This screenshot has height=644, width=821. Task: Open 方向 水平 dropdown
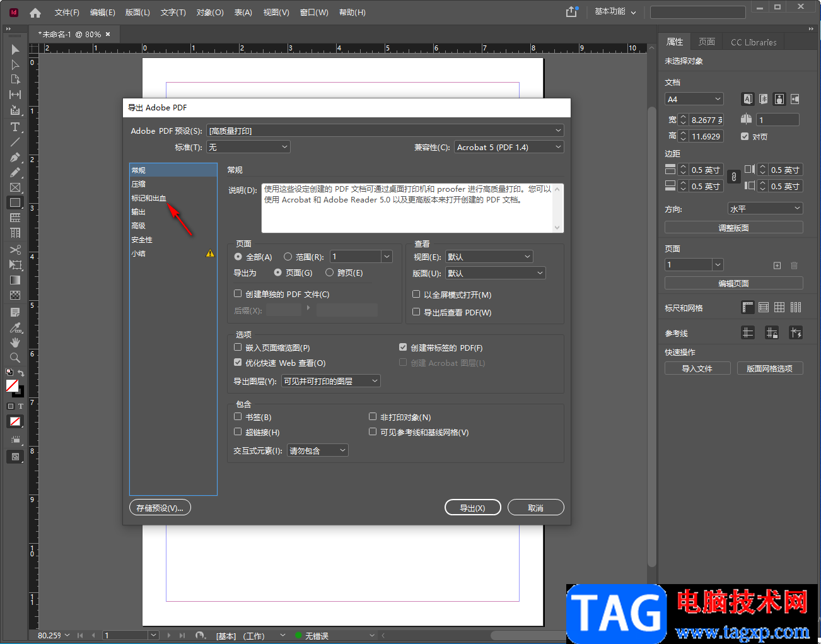coord(766,209)
